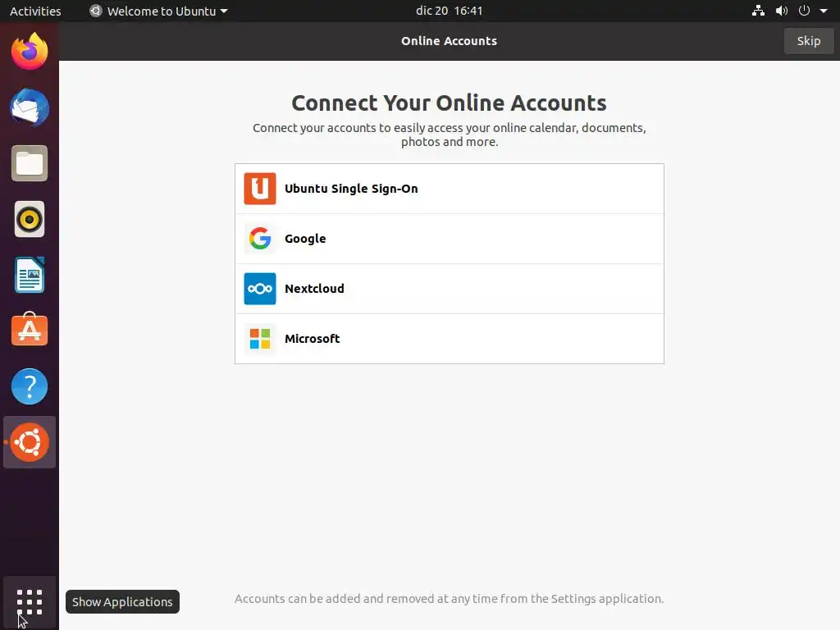The image size is (840, 630).
Task: Open the Help question mark icon
Action: tap(30, 386)
